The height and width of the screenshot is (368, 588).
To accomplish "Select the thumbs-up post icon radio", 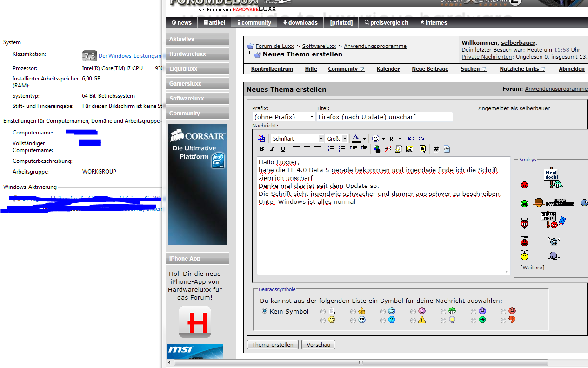I will tap(353, 311).
